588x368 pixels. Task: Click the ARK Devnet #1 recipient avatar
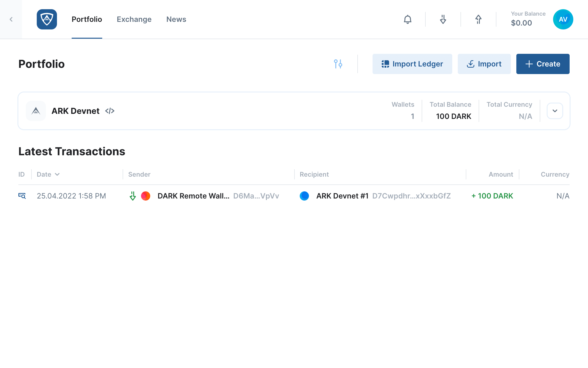(304, 196)
